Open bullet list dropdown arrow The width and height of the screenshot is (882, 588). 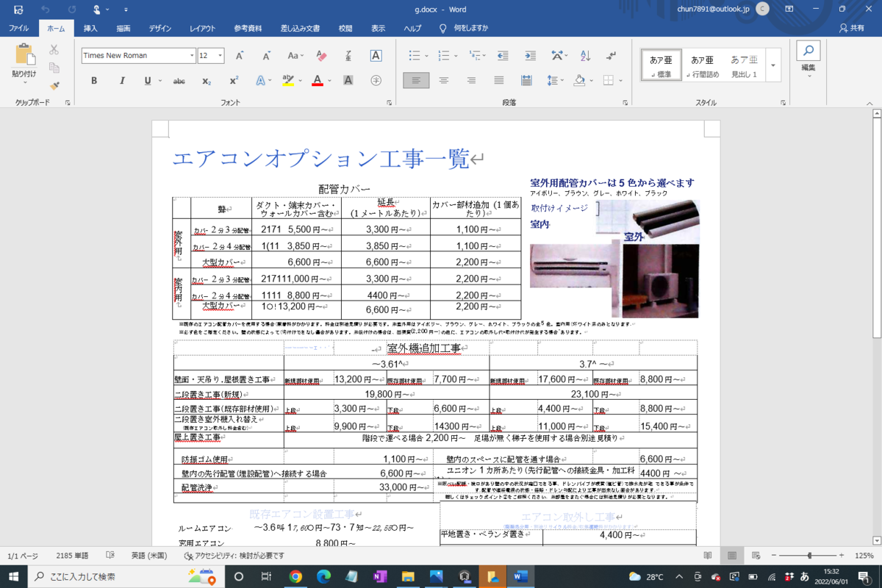tap(427, 56)
